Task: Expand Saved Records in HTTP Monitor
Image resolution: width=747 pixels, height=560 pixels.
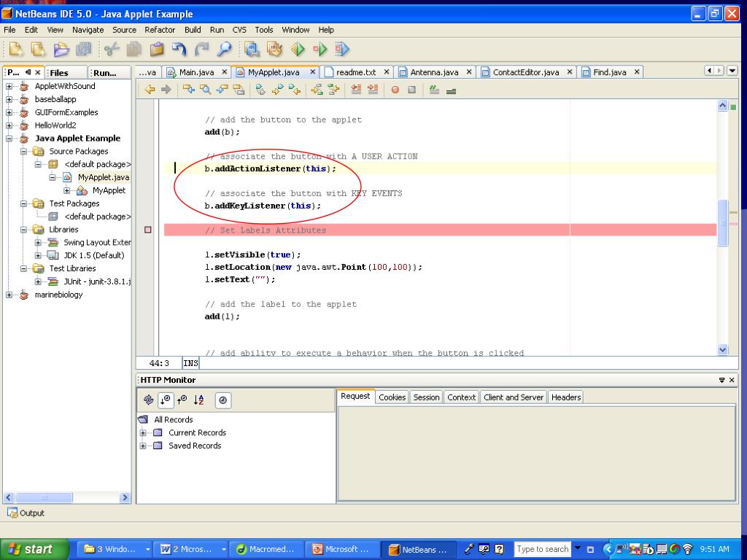Action: click(142, 446)
